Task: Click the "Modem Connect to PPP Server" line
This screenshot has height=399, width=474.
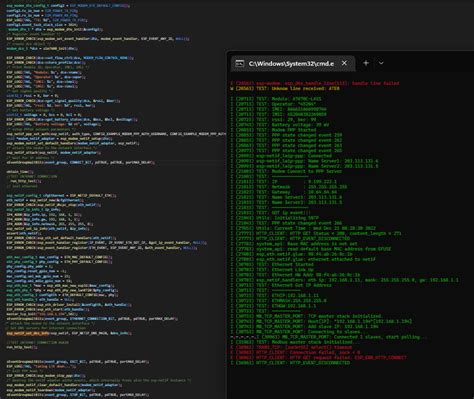Action: coord(286,171)
